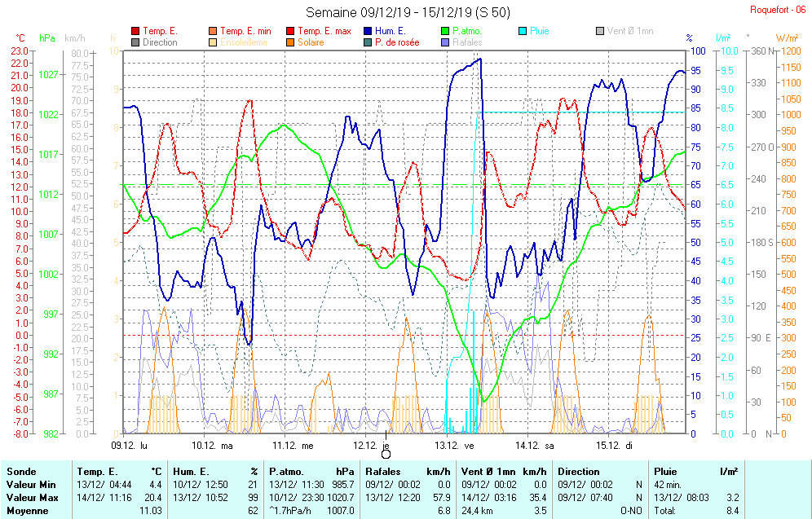The image size is (812, 519).
Task: Click the Rafales column header in table
Action: tap(383, 472)
